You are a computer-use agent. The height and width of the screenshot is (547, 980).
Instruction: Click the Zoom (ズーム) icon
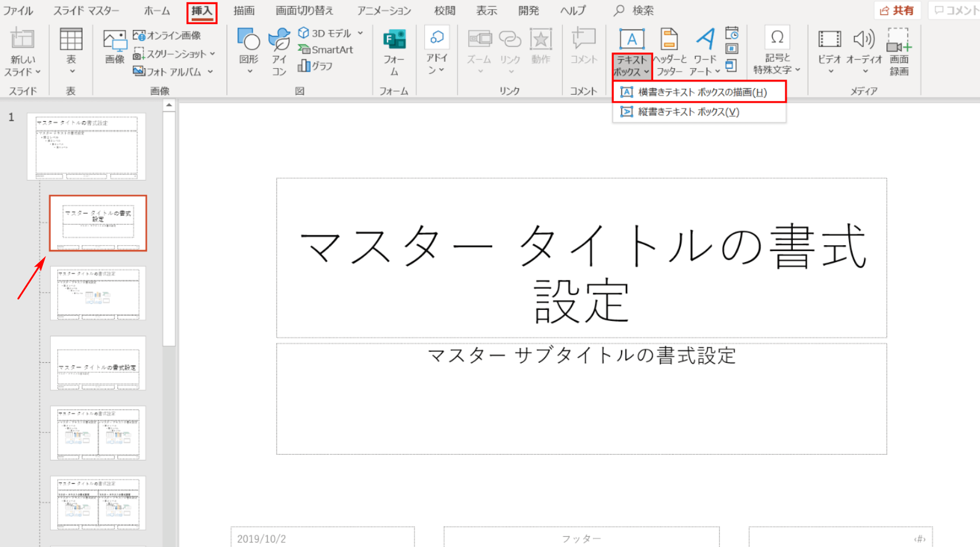click(x=479, y=39)
